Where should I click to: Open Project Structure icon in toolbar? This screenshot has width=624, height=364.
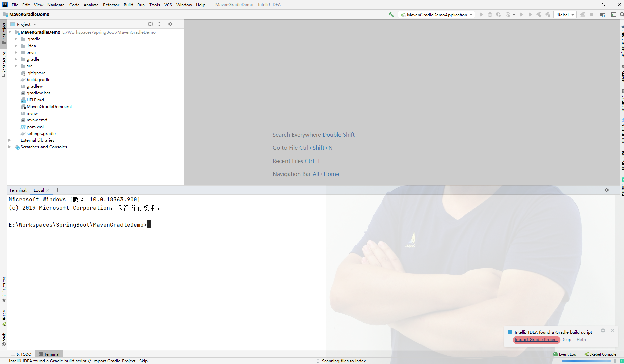coord(602,15)
